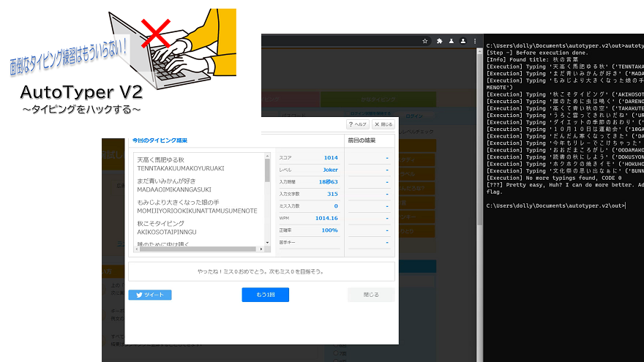644x362 pixels.
Task: Toggle the ログイン状態を保持する checkbox
Action: [349, 114]
